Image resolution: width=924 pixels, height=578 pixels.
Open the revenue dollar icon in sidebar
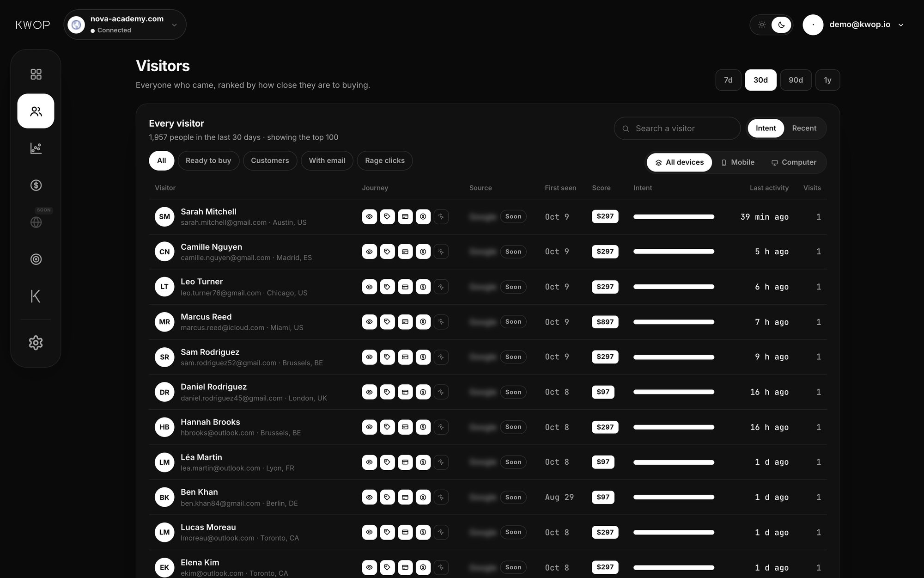click(36, 185)
